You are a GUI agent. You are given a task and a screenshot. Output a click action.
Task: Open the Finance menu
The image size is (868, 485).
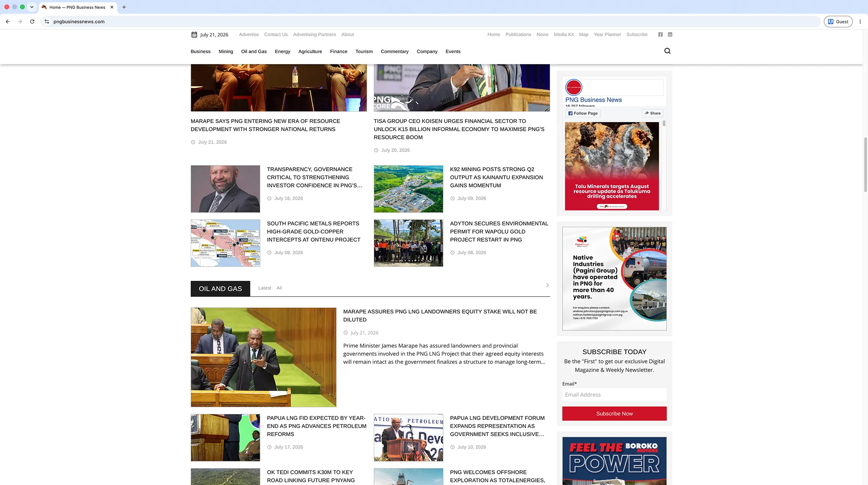pos(338,51)
